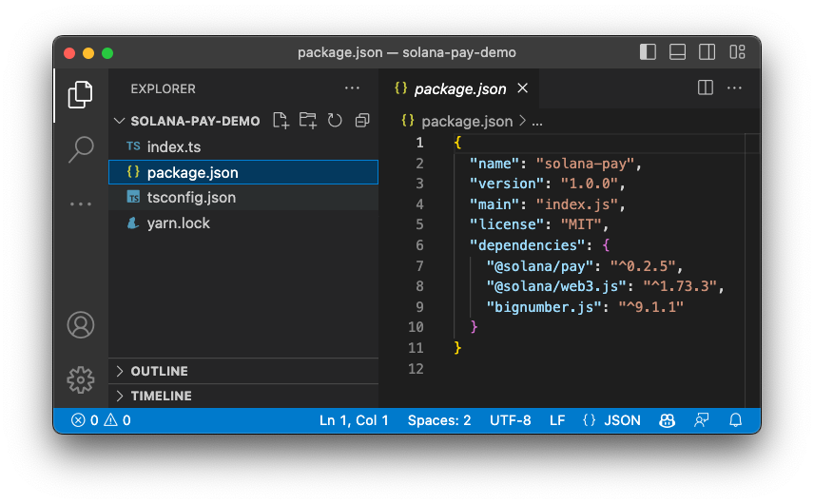This screenshot has width=814, height=504.
Task: Open tsconfig.json in the file tree
Action: click(x=242, y=198)
